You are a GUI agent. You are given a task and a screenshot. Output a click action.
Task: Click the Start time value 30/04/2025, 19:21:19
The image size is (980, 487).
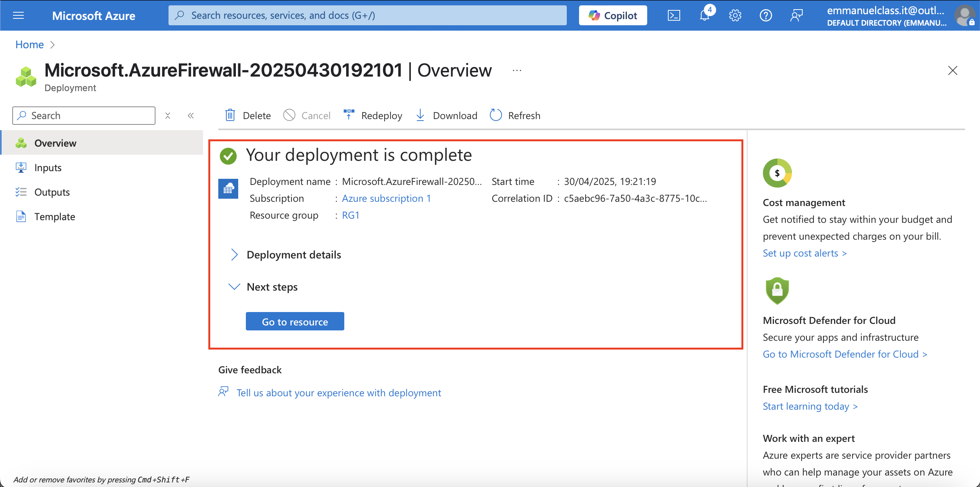pyautogui.click(x=610, y=181)
